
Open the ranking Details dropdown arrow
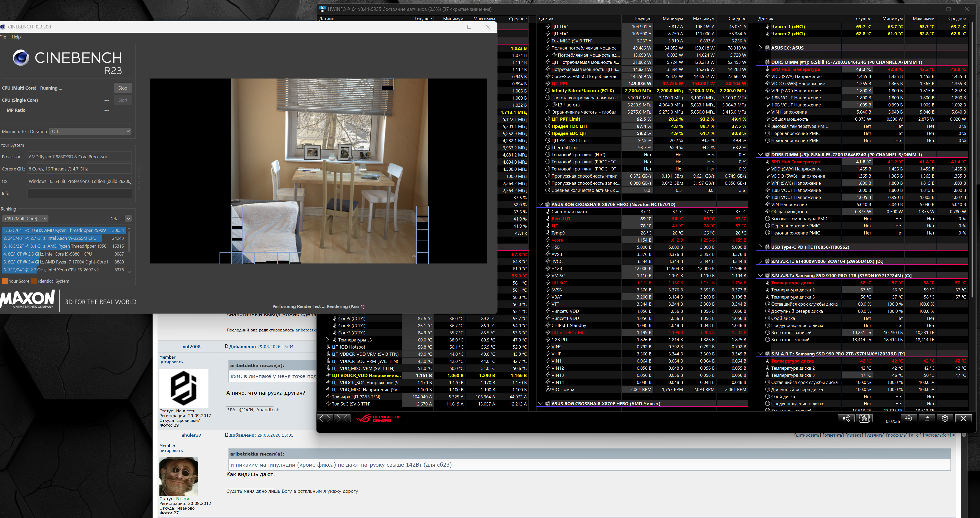[128, 219]
